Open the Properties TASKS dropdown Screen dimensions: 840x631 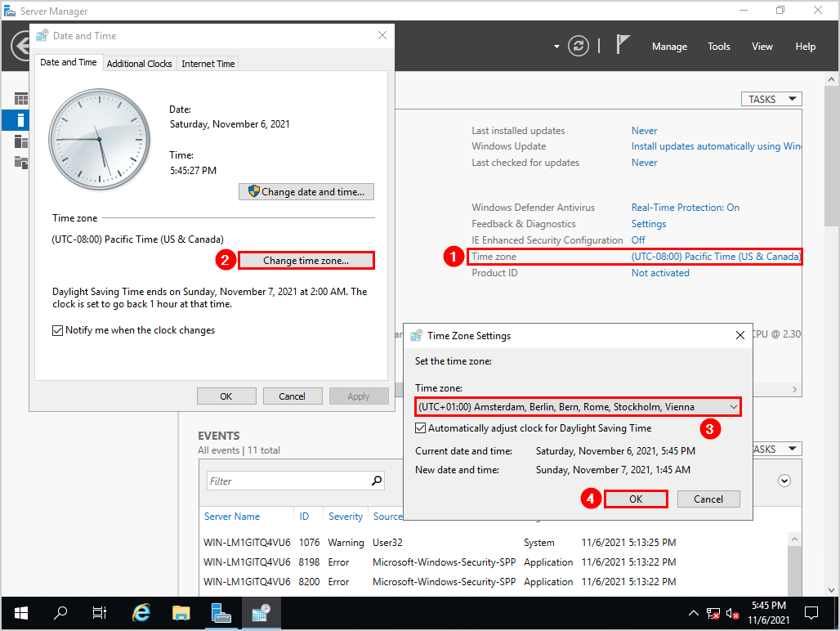tap(771, 99)
